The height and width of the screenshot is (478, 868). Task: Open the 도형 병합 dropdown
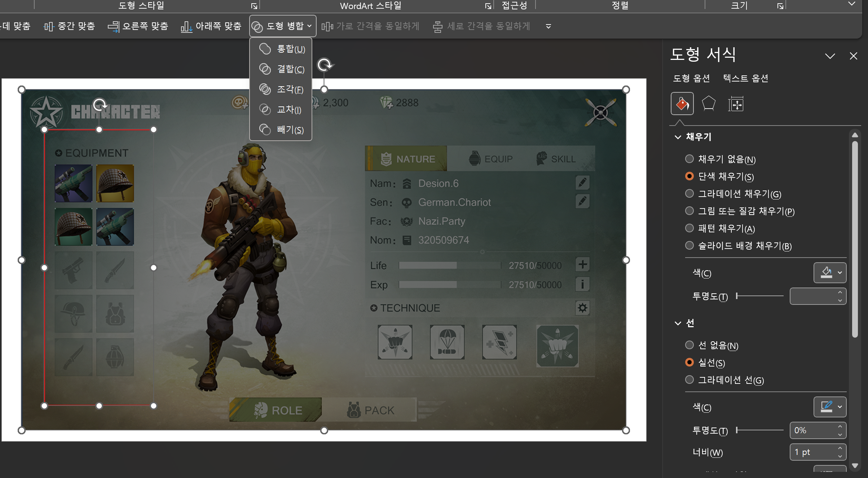283,26
